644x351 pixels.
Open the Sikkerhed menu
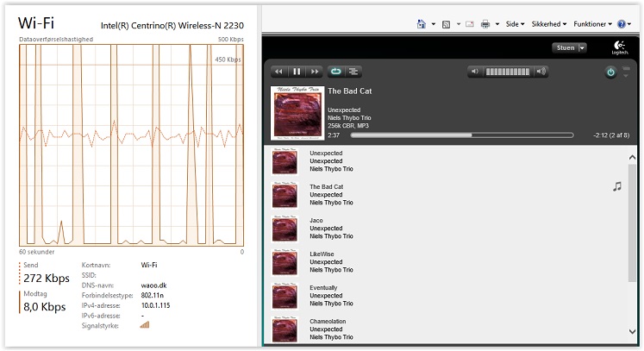[x=549, y=24]
